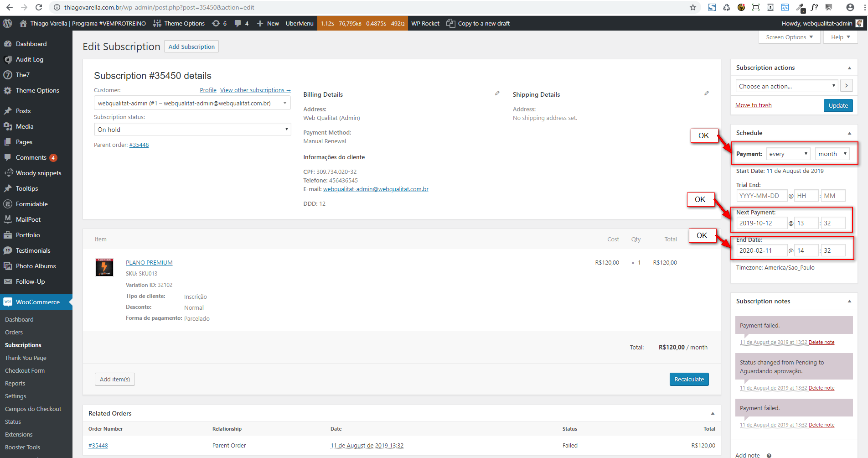Click the help icon beside Add note

tap(769, 455)
